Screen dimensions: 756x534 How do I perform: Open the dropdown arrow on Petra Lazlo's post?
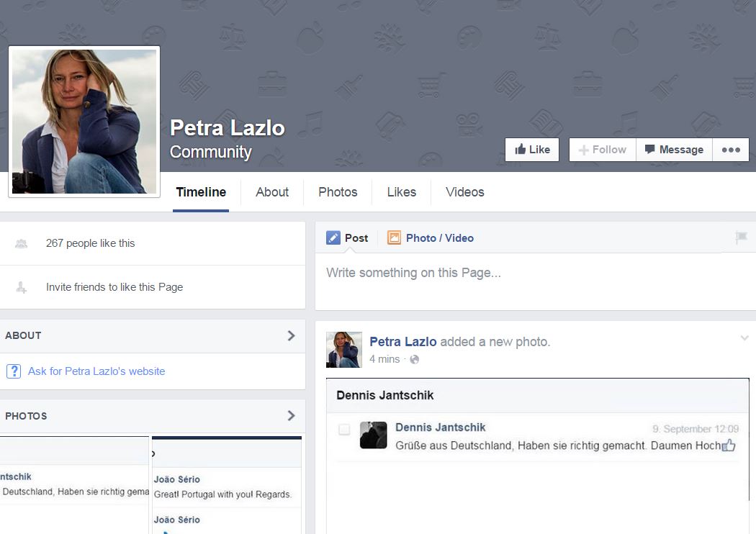tap(745, 338)
